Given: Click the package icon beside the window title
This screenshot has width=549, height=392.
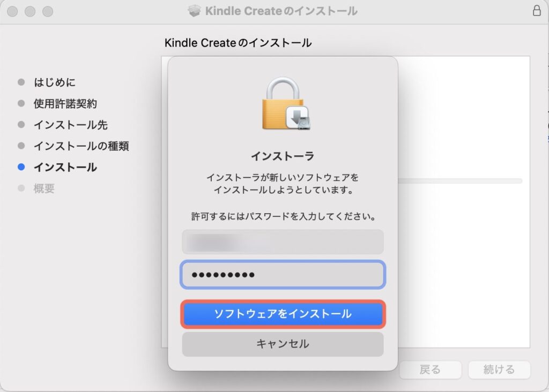Looking at the screenshot, I should click(195, 11).
